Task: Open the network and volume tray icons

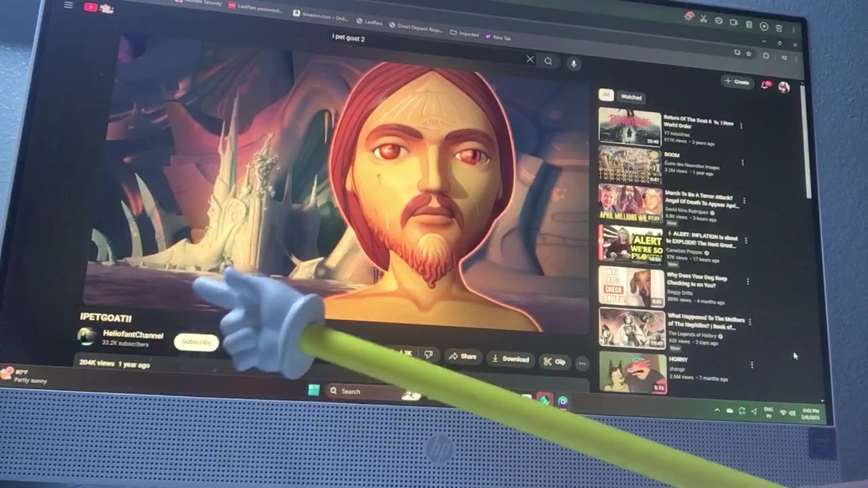Action: pos(788,412)
